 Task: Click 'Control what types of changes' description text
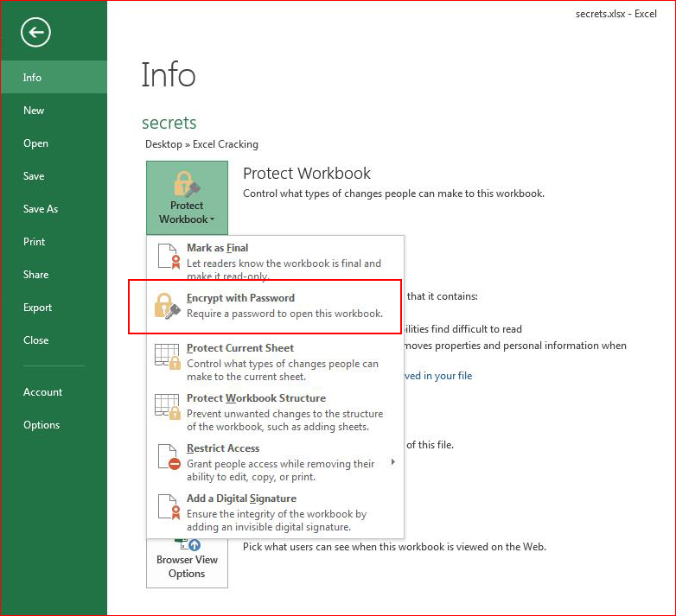pos(393,194)
